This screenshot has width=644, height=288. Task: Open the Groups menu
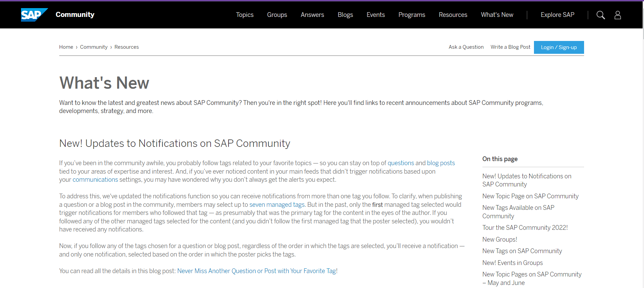click(277, 15)
